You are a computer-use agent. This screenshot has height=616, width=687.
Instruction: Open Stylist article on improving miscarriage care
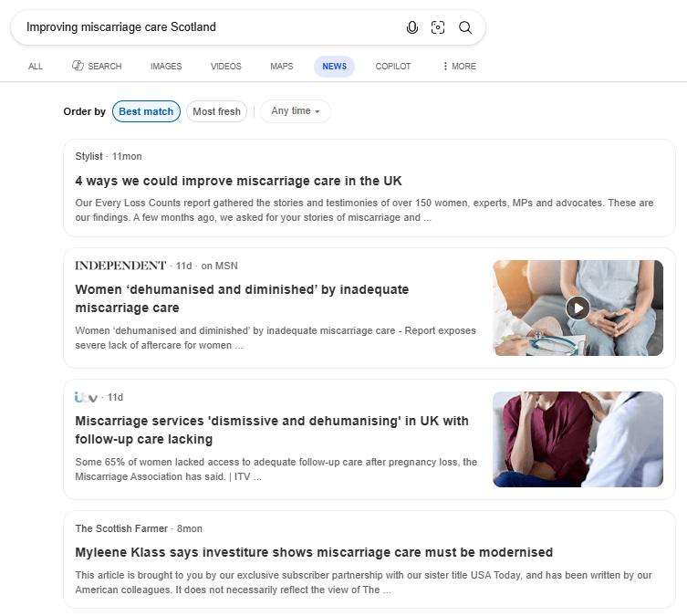tap(238, 181)
